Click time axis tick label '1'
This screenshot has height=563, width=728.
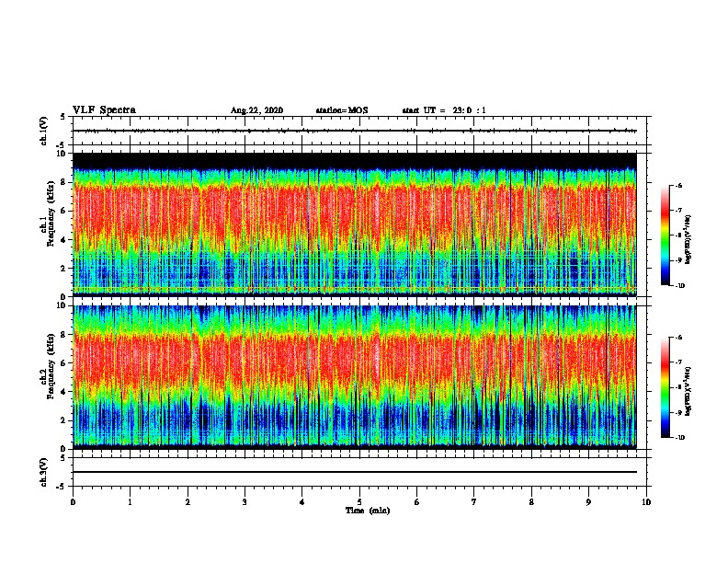(x=131, y=502)
